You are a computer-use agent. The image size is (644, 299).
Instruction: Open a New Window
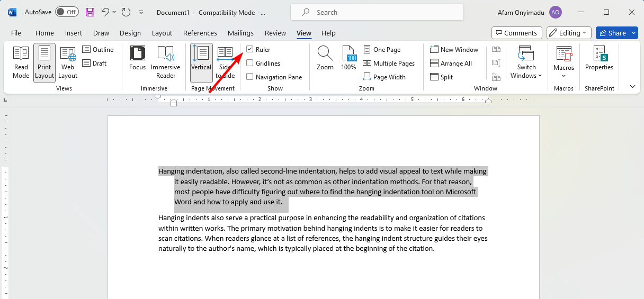coord(454,50)
